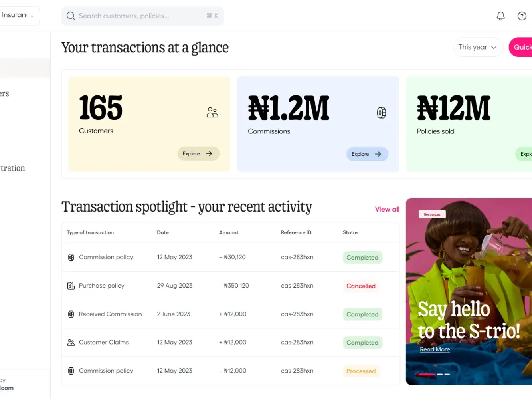Image resolution: width=532 pixels, height=399 pixels.
Task: Explore the Customers card
Action: click(x=198, y=154)
